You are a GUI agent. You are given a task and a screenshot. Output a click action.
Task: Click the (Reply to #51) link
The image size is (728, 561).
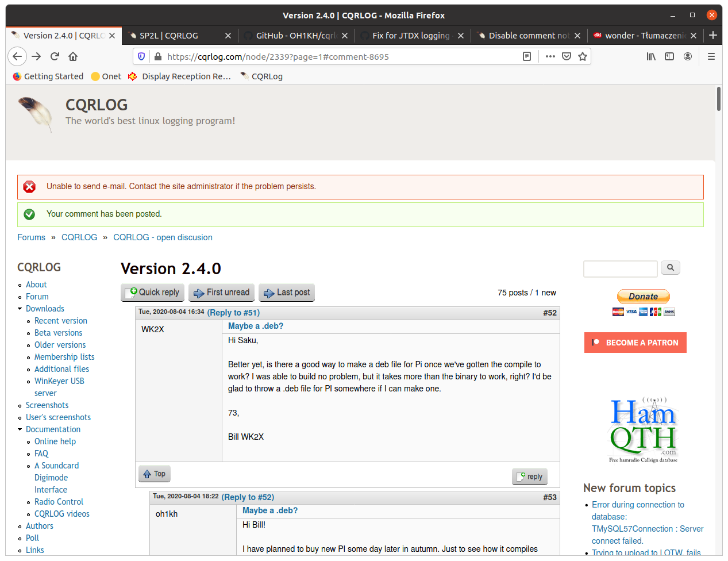pos(233,313)
